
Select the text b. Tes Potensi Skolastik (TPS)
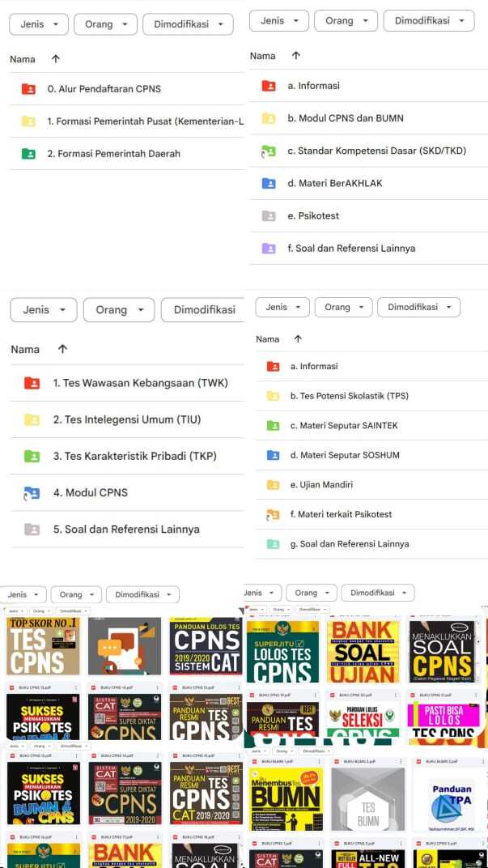(x=349, y=396)
